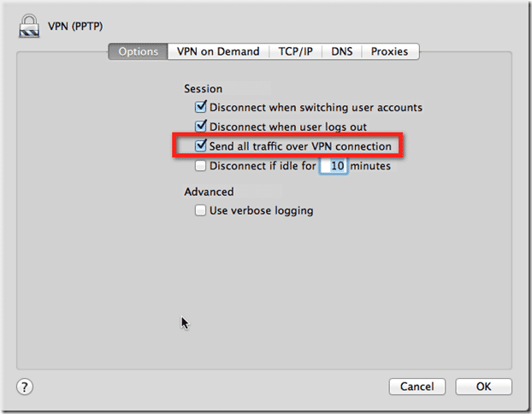Open the VPN on Demand tab
The width and height of the screenshot is (532, 414).
218,51
